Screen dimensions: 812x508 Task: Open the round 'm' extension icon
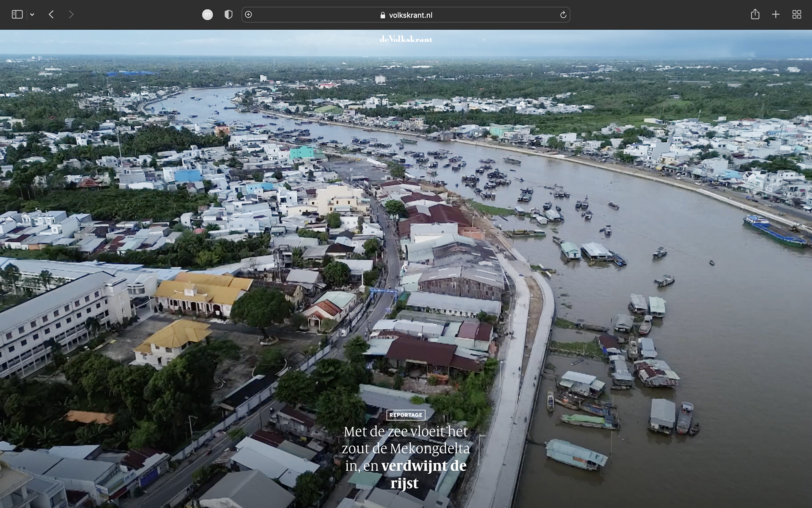[x=207, y=15]
